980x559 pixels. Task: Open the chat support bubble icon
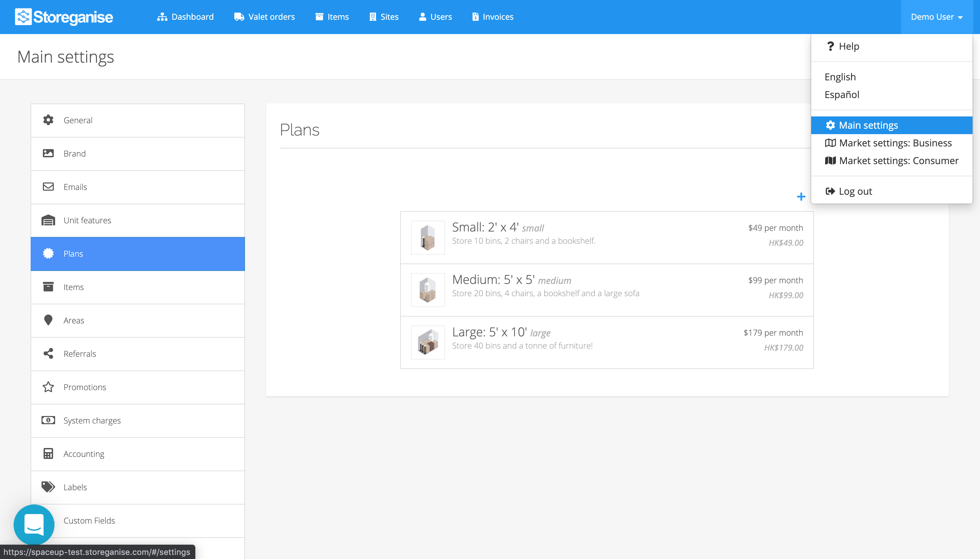coord(34,525)
